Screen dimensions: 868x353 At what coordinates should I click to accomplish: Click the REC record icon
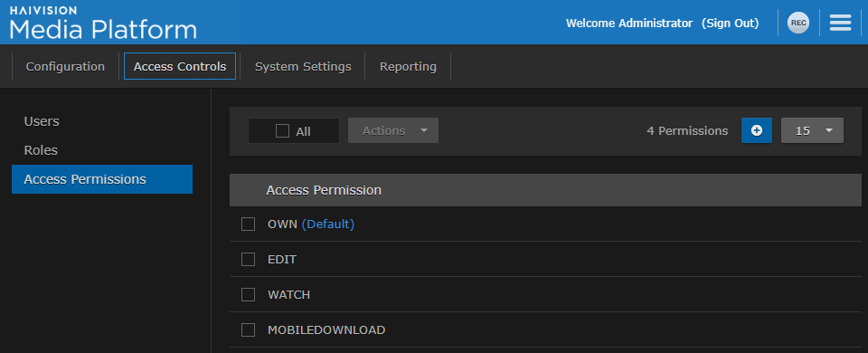(x=798, y=23)
